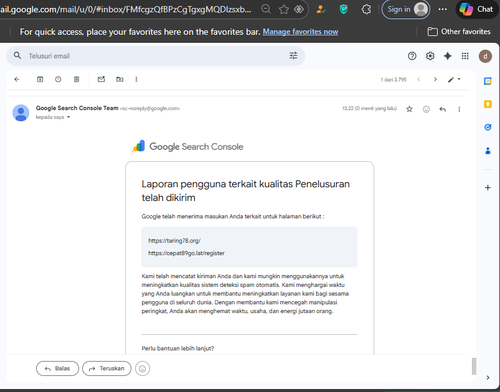
Task: Open input tools pencil dropdown
Action: [454, 79]
